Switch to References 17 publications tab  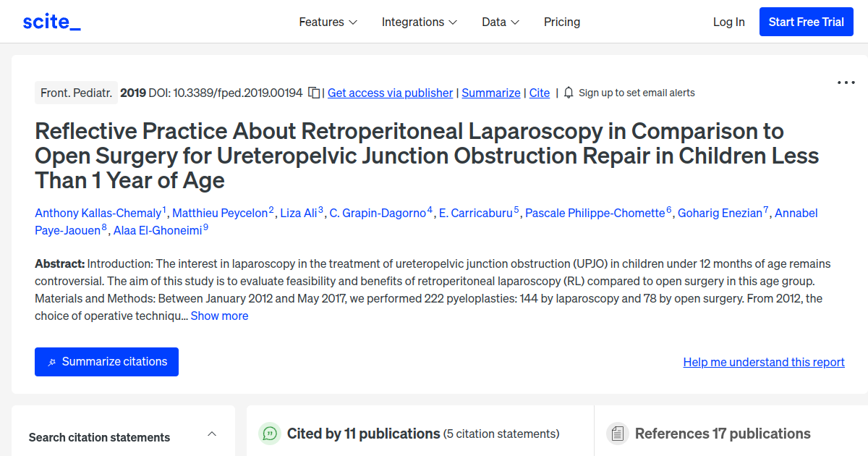click(722, 434)
